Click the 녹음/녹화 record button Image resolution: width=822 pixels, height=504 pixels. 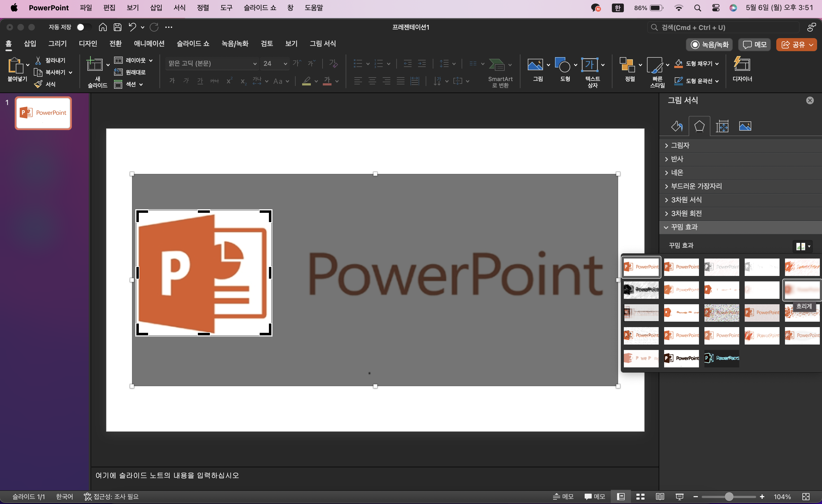click(x=709, y=45)
